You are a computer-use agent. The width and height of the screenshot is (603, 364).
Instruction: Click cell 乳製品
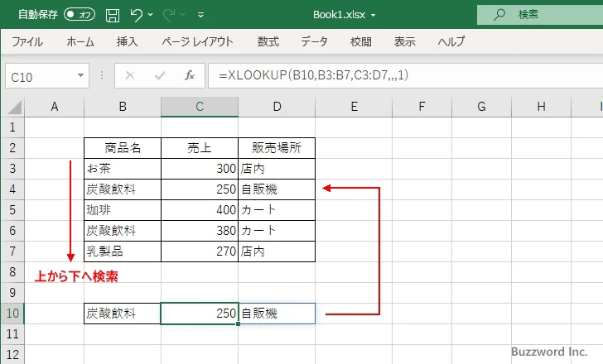pyautogui.click(x=123, y=251)
